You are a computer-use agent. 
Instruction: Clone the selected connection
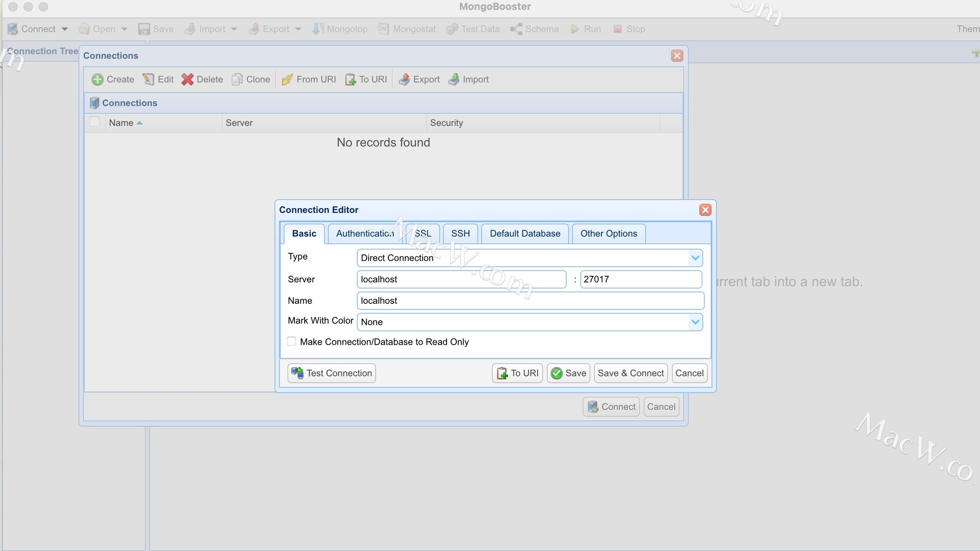tap(251, 79)
